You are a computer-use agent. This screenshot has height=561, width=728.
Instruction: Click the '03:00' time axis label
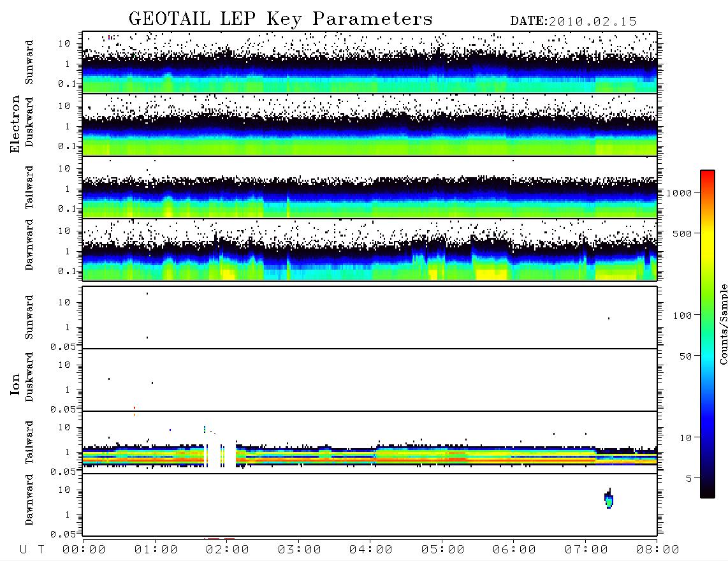point(300,550)
